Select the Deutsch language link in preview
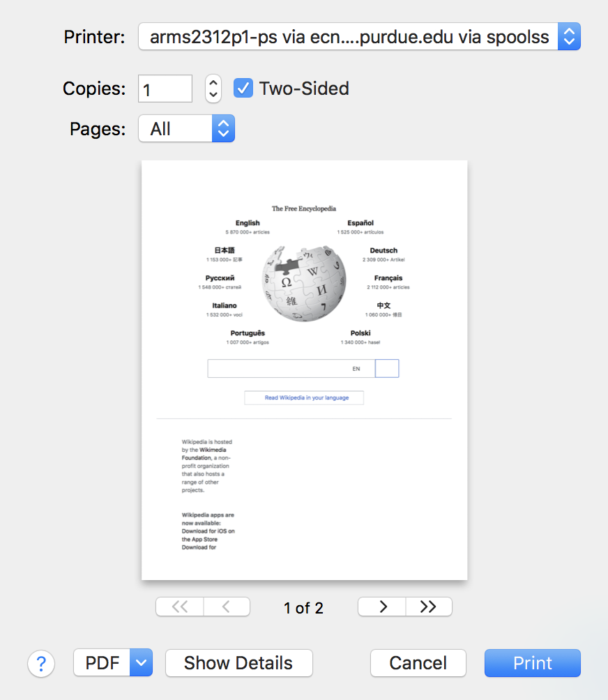Screen dimensions: 608x700 (x=383, y=250)
